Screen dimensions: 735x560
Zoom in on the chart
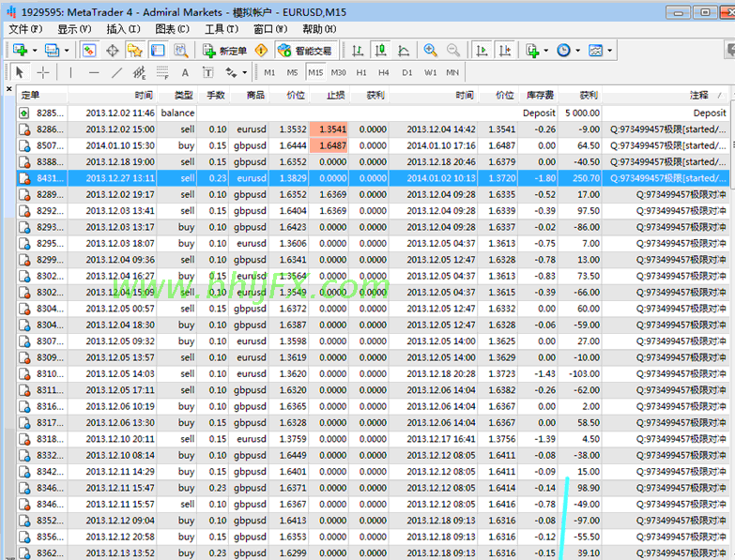430,50
